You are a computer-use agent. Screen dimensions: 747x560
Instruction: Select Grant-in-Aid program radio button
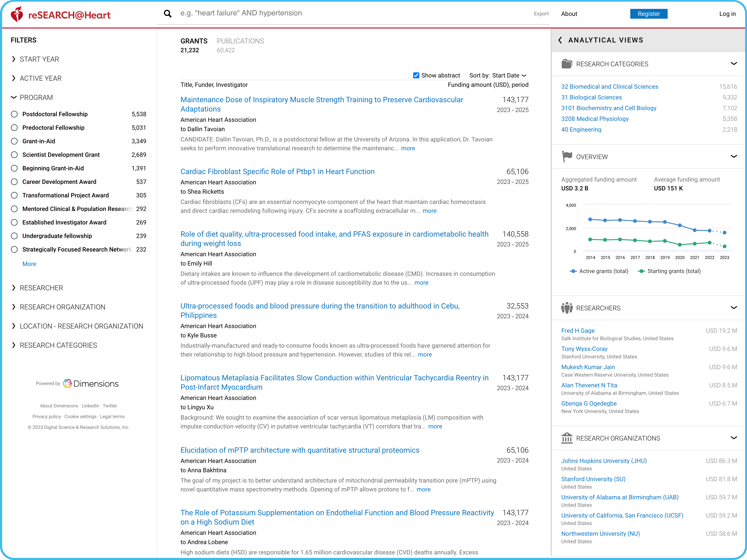[14, 141]
